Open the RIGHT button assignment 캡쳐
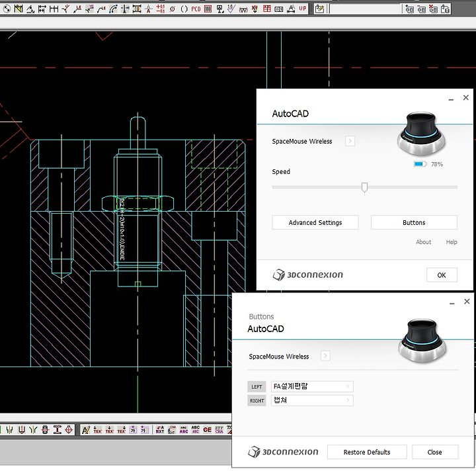Image resolution: width=476 pixels, height=471 pixels. 312,400
